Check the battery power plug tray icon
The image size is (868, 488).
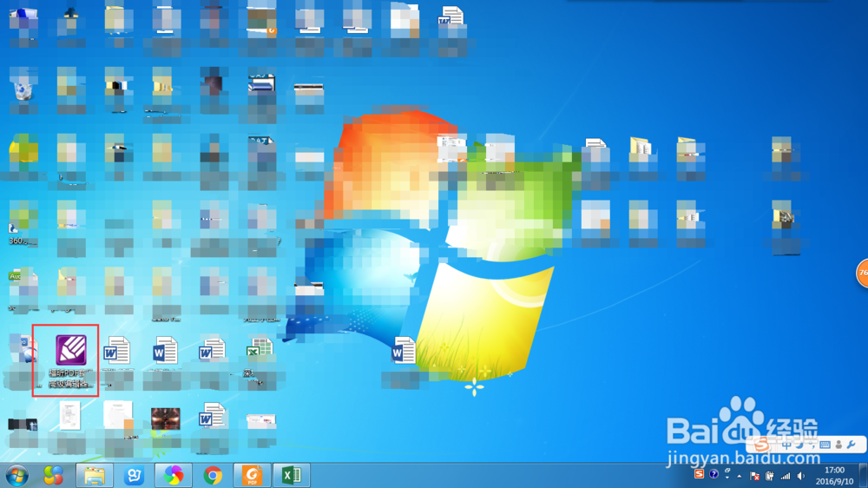pos(769,476)
